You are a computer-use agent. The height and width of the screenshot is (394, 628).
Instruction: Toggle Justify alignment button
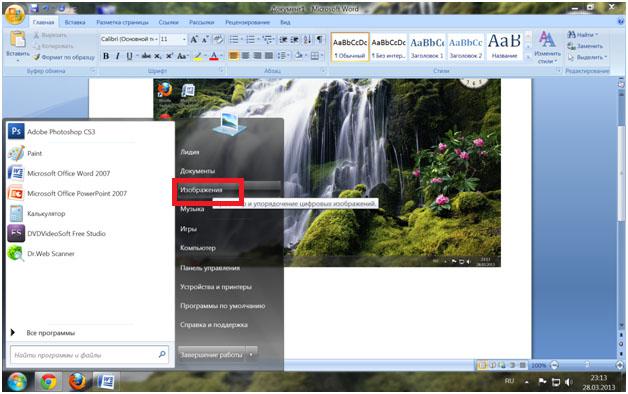(x=269, y=56)
